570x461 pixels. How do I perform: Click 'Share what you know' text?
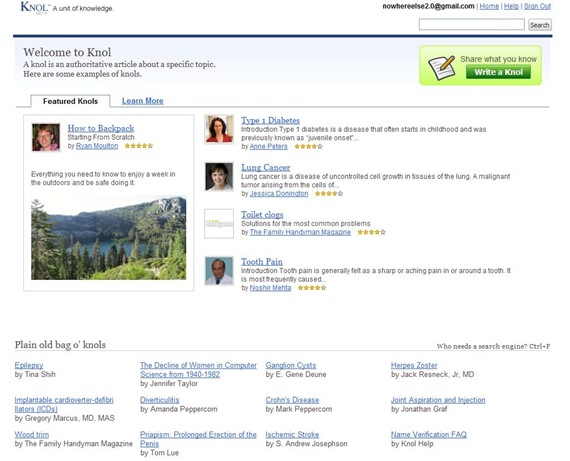point(498,59)
